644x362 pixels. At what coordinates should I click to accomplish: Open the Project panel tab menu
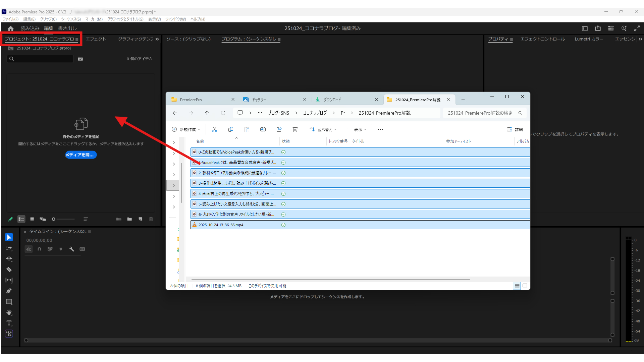(x=77, y=39)
